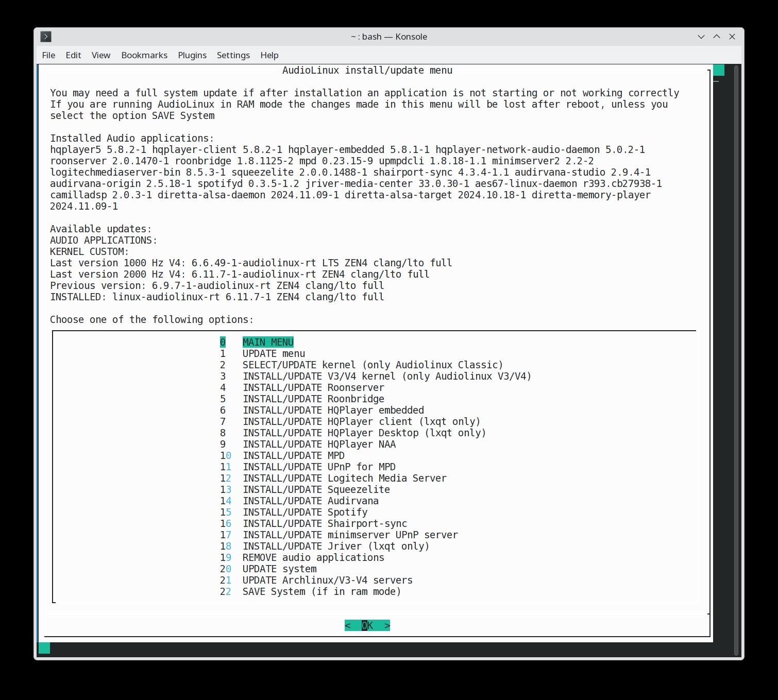Click 'Choose one of the following options:' prompt

(151, 319)
